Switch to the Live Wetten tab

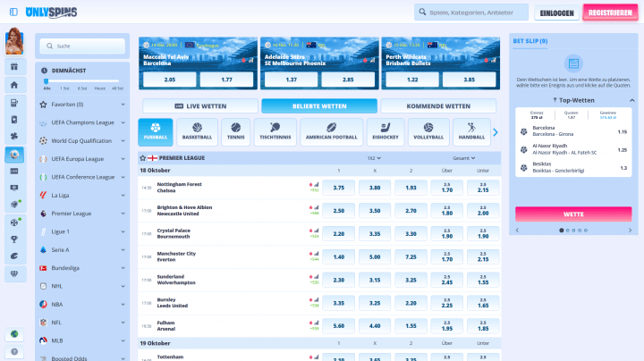pos(198,105)
